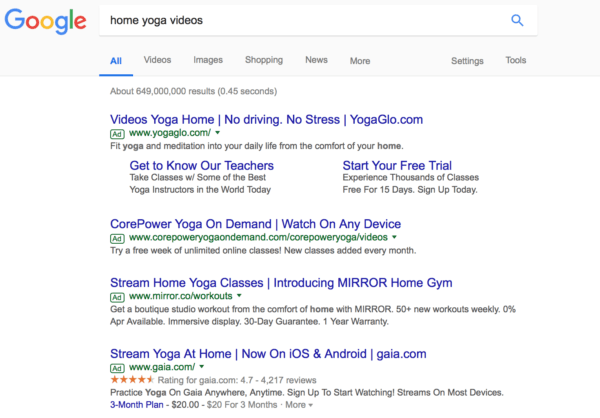Click the '3-Month Plan' link
This screenshot has height=418, width=600.
[137, 405]
